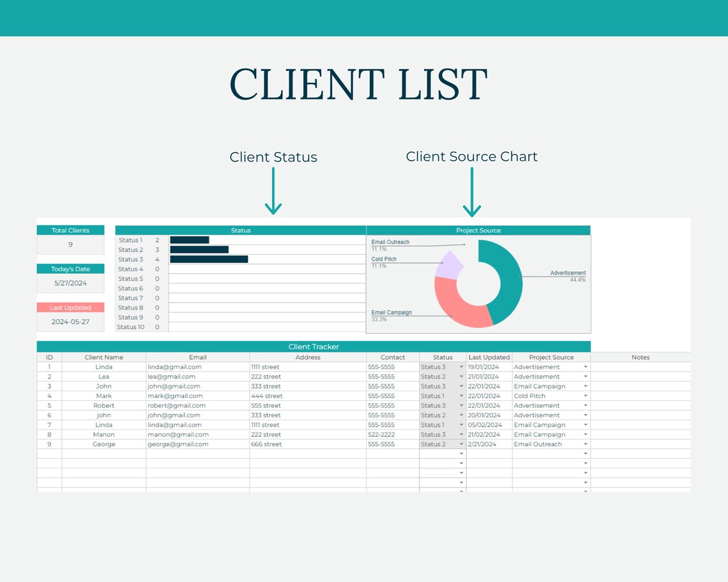Viewport: 728px width, 582px height.
Task: Click the Project Source chart title
Action: (x=478, y=230)
